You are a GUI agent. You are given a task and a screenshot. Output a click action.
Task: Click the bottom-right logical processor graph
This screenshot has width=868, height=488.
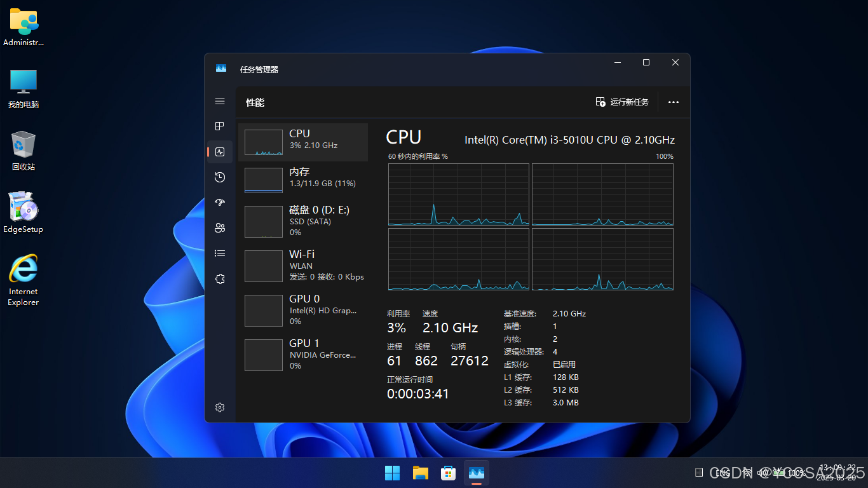(x=602, y=259)
